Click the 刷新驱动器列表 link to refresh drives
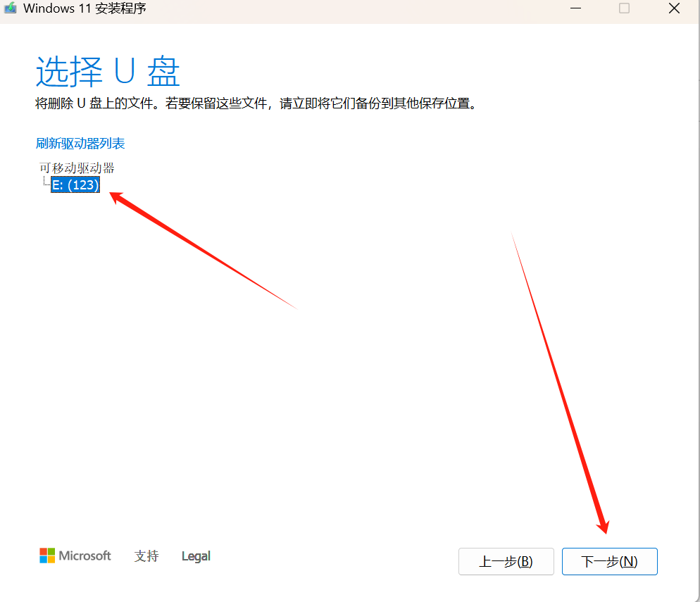 point(80,143)
